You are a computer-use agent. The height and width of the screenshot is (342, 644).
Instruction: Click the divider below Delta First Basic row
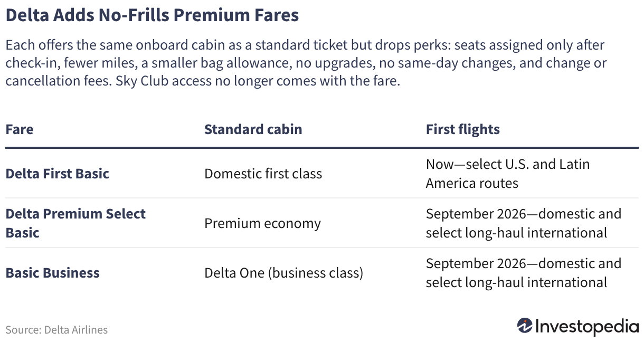coord(322,198)
